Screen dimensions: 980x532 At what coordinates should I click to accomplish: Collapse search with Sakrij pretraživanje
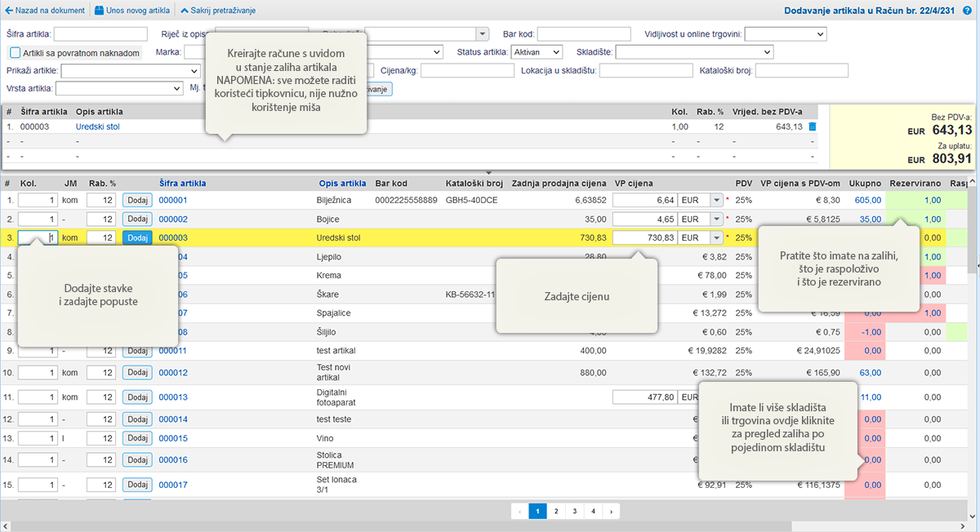217,11
